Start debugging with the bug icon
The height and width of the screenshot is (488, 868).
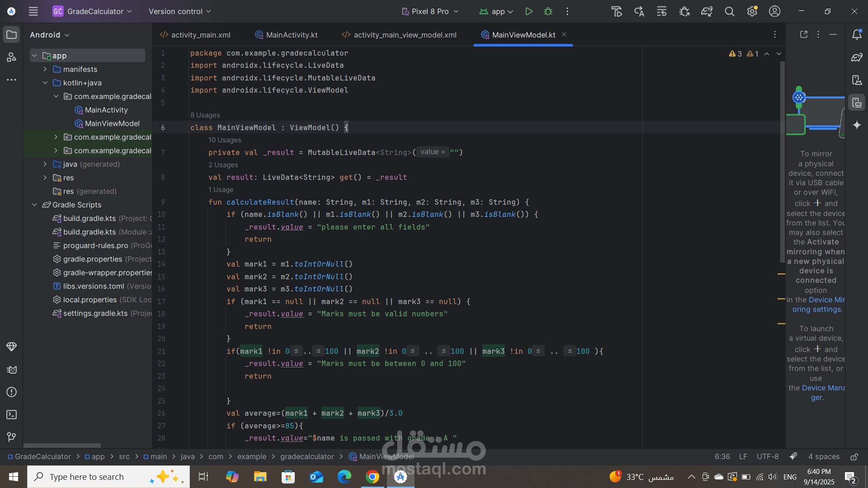[548, 11]
